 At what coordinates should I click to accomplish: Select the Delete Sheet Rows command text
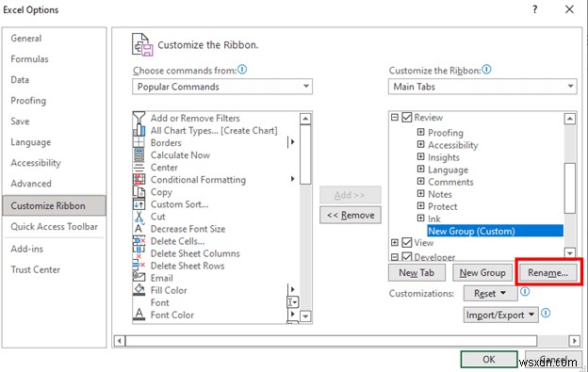188,266
